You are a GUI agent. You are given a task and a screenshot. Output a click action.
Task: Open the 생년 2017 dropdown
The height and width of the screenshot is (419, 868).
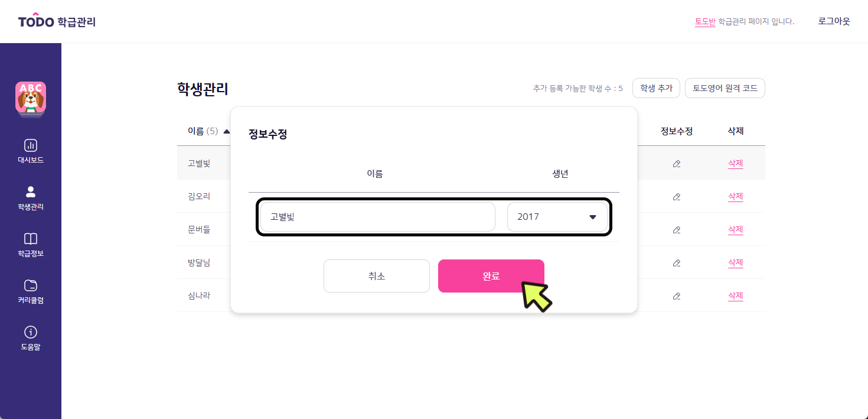557,217
